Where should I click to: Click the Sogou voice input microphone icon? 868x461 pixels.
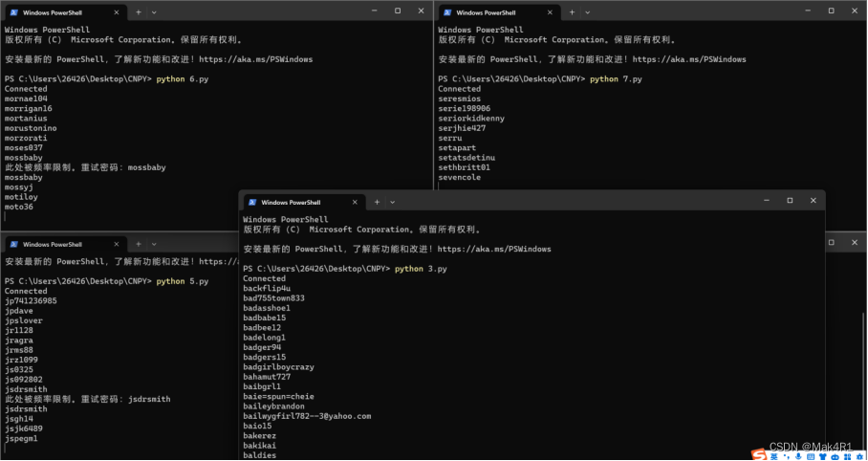pos(797,456)
